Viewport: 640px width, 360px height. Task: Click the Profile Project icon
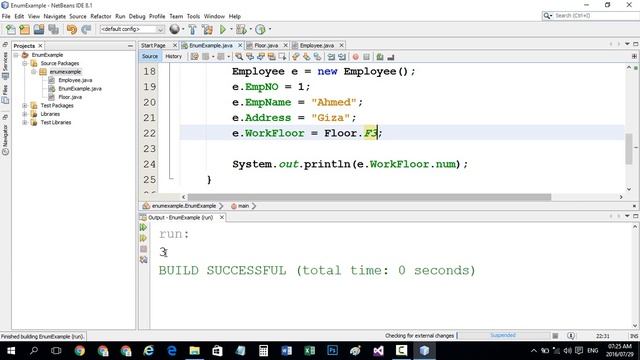point(260,29)
